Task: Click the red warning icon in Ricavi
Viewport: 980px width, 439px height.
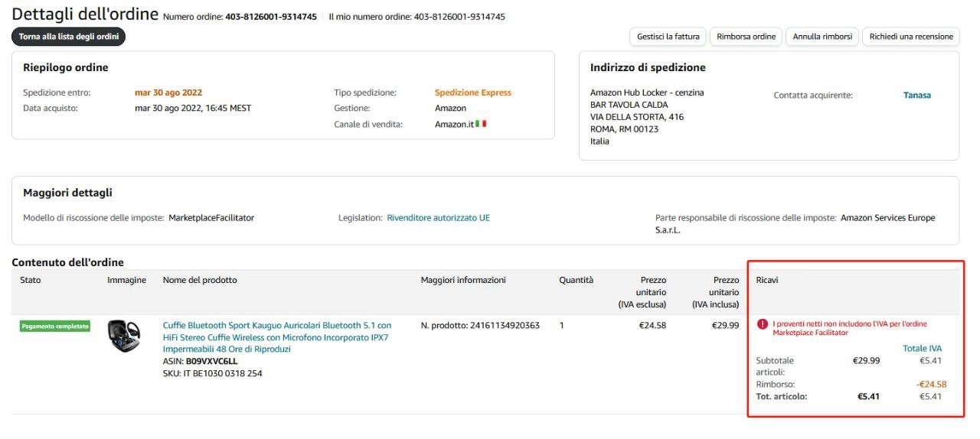Action: 762,324
